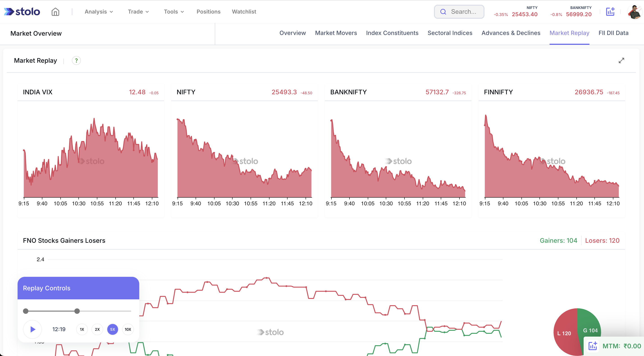Expand the Tools dropdown menu
The height and width of the screenshot is (356, 644).
click(174, 12)
